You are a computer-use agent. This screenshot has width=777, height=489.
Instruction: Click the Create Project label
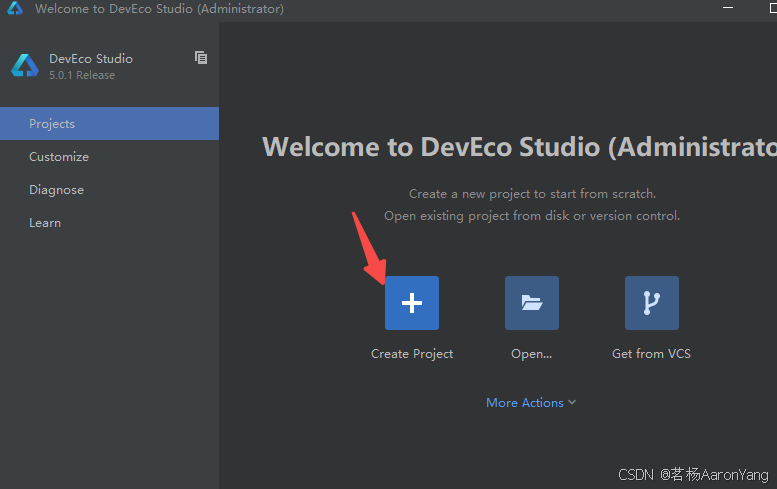pos(412,354)
